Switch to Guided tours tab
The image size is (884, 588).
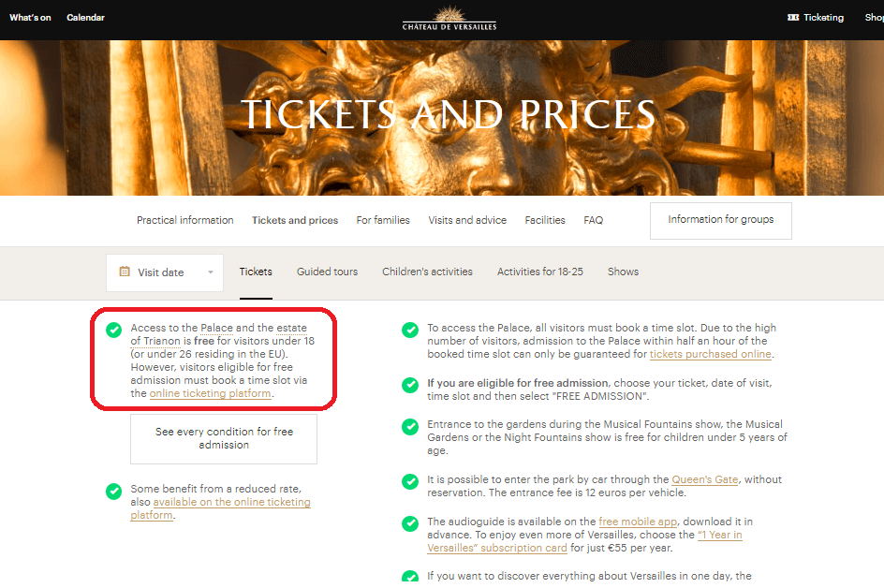pyautogui.click(x=327, y=272)
